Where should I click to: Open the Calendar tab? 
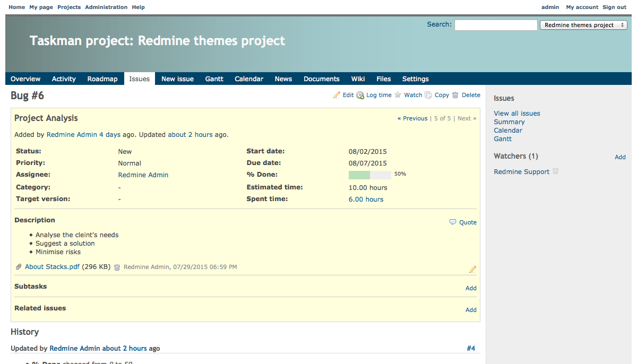point(249,79)
